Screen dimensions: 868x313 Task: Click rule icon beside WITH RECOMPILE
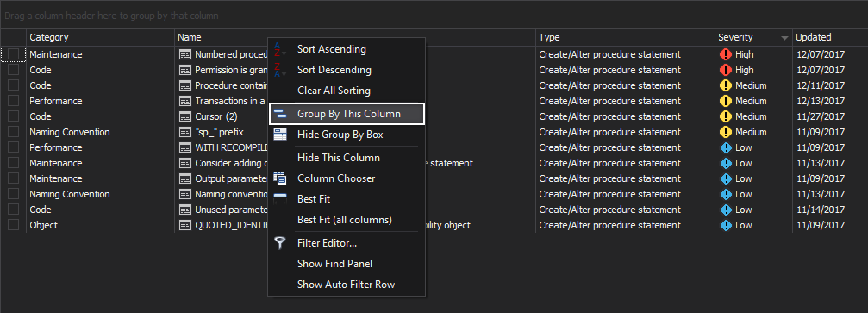pos(185,147)
